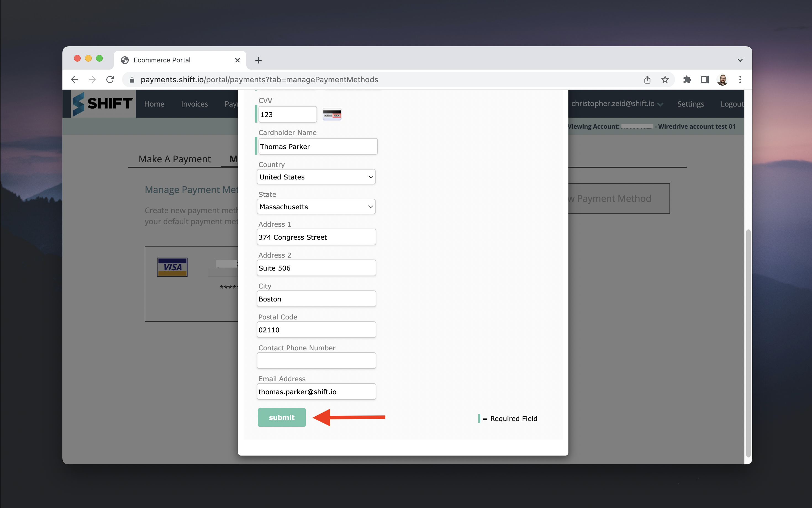Bookmark the page using the star icon
The image size is (812, 508).
click(x=665, y=80)
